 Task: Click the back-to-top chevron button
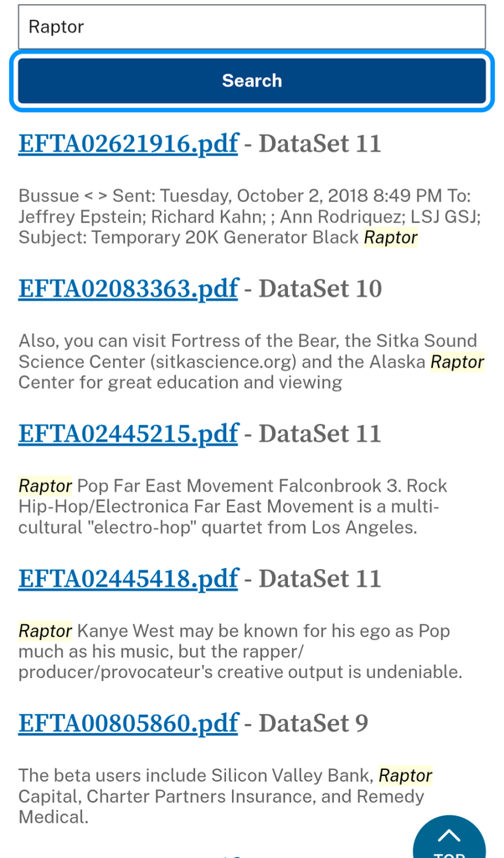(450, 838)
